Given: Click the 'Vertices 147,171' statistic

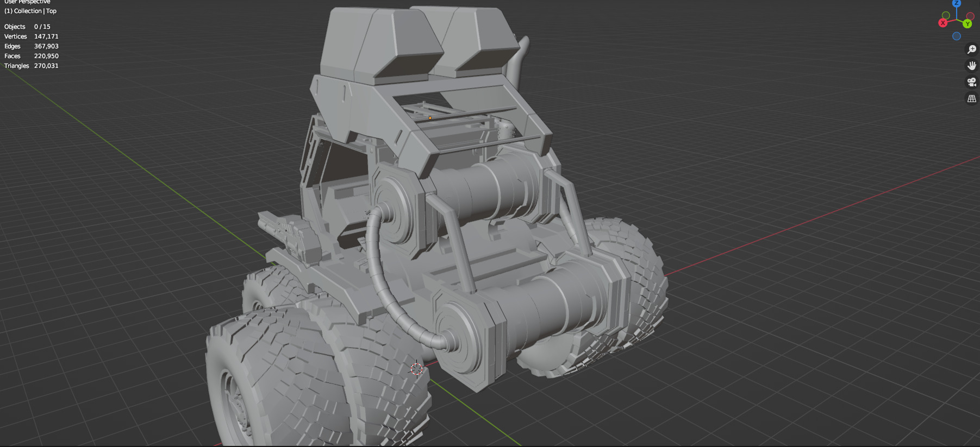Looking at the screenshot, I should pyautogui.click(x=32, y=36).
